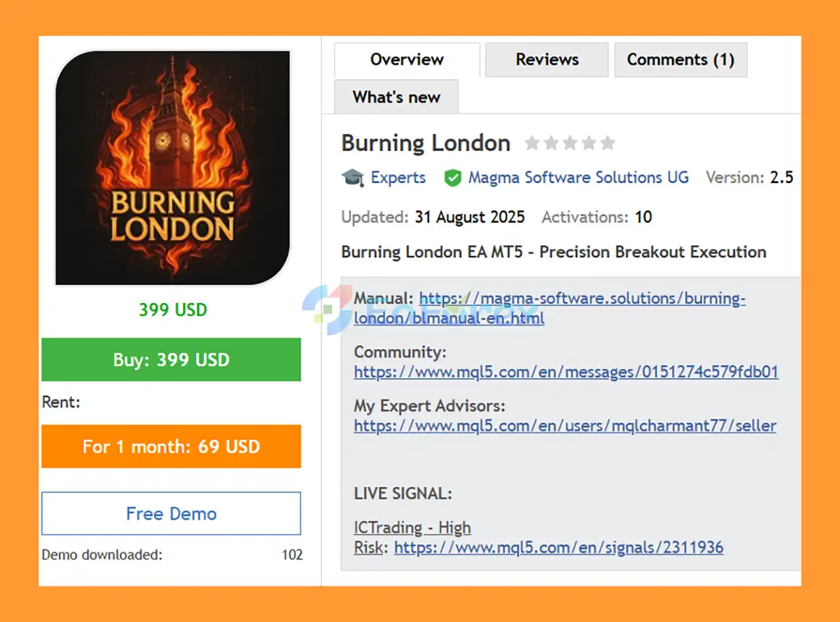
Task: Open the mqlcharmant77 seller link
Action: point(564,426)
